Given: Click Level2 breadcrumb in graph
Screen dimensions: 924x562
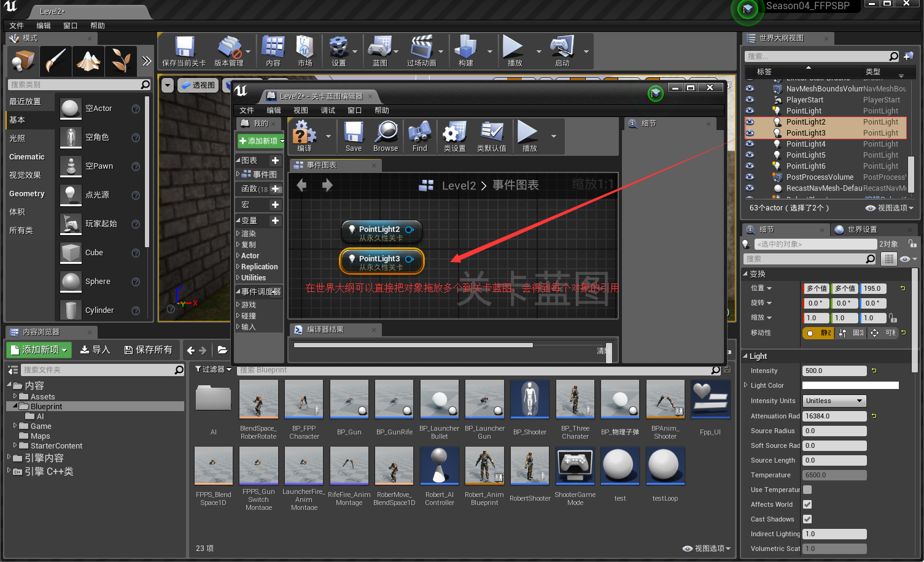Looking at the screenshot, I should pyautogui.click(x=459, y=185).
